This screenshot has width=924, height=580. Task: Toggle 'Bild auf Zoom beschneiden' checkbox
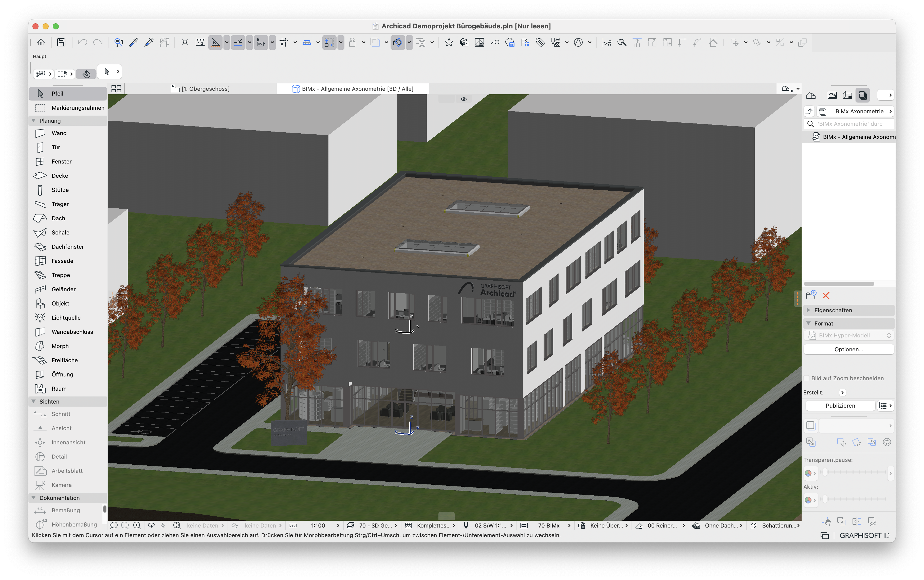click(x=807, y=378)
